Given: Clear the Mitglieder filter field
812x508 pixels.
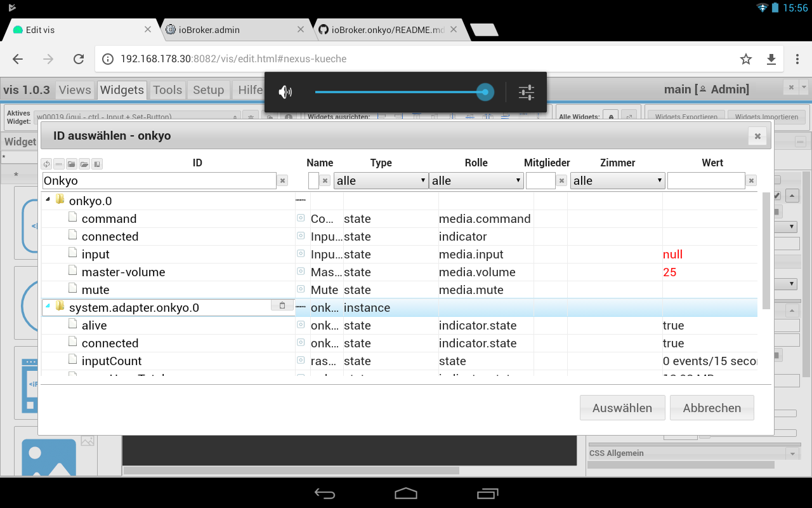Looking at the screenshot, I should point(561,181).
